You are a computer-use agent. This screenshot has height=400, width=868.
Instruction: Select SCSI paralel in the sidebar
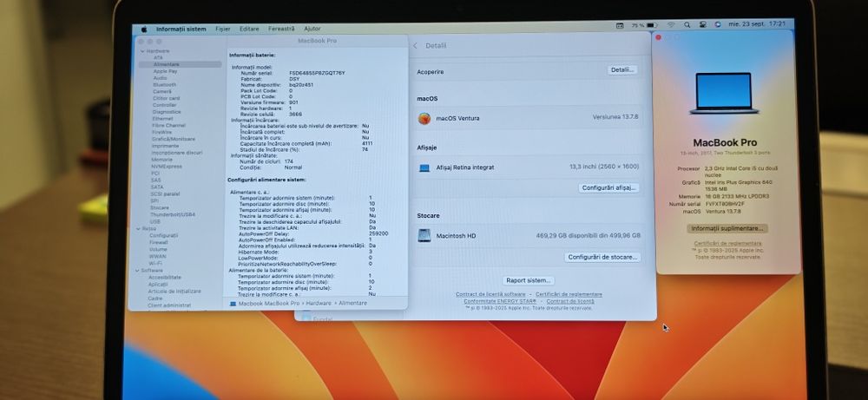(x=165, y=193)
